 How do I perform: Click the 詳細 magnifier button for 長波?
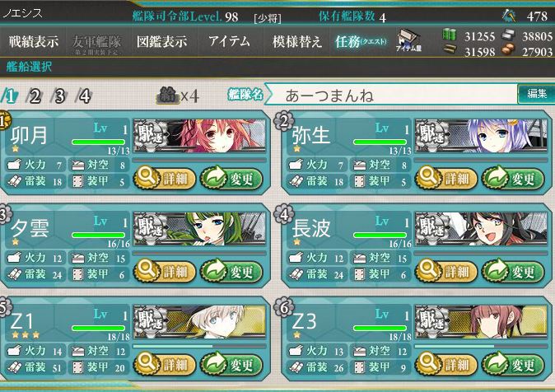pyautogui.click(x=446, y=271)
